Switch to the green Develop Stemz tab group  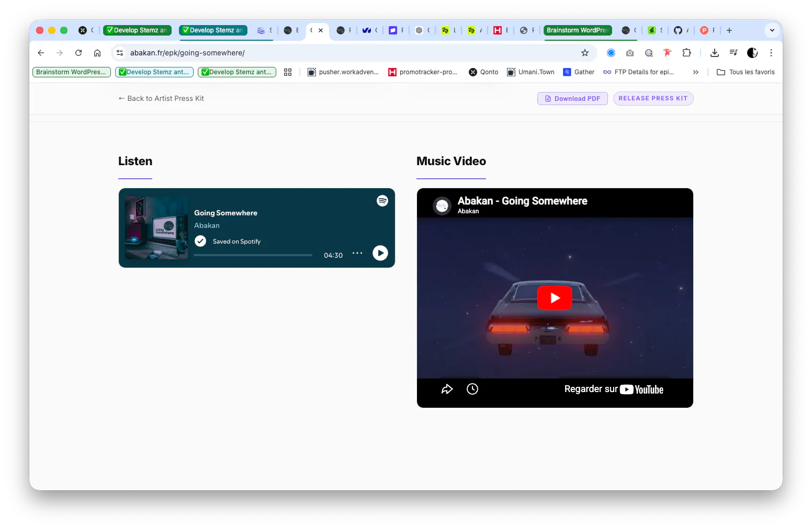[x=137, y=30]
